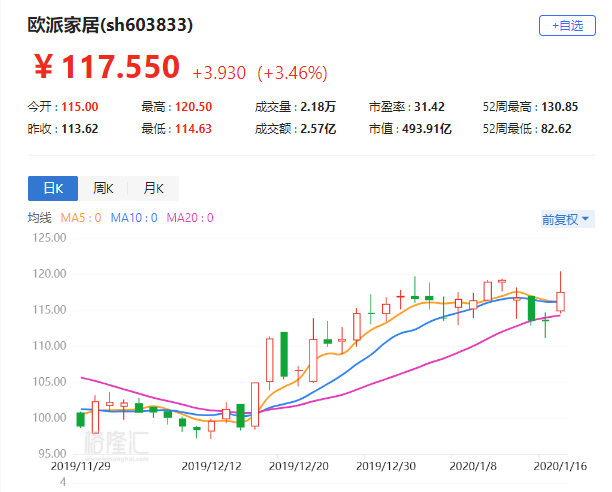
Task: Click the 52周最低 value 82.62
Action: [556, 129]
